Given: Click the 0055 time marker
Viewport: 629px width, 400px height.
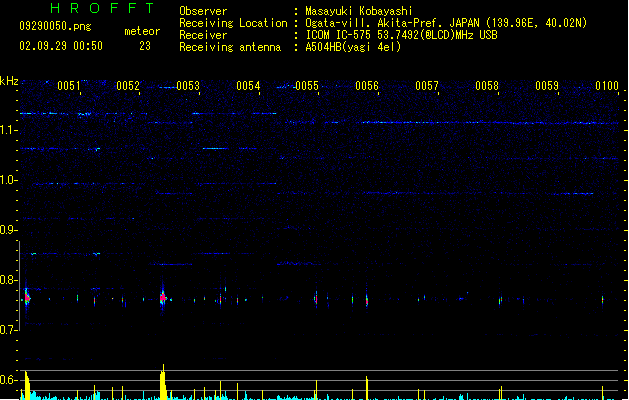Looking at the screenshot, I should point(307,86).
